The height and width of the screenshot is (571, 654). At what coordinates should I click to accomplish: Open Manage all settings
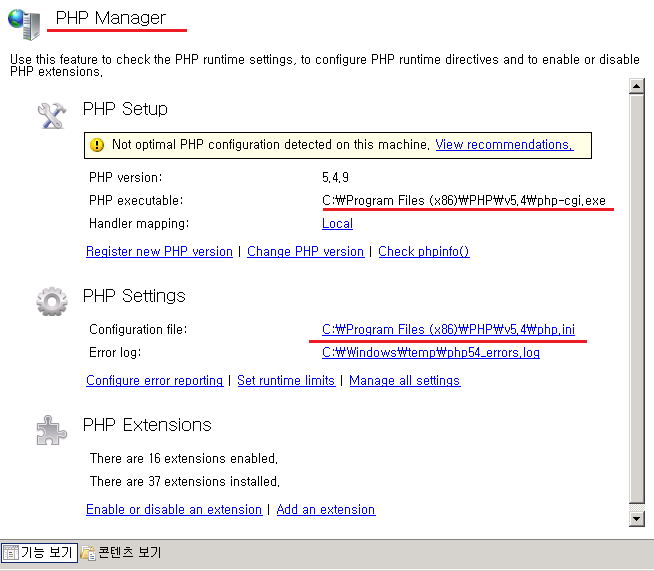point(405,380)
